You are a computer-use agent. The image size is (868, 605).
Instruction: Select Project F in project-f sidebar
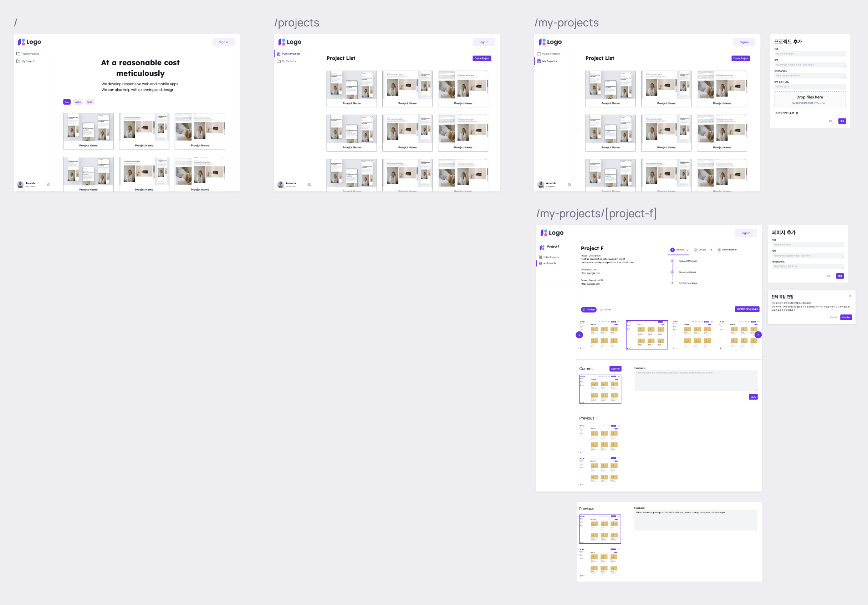[x=550, y=247]
